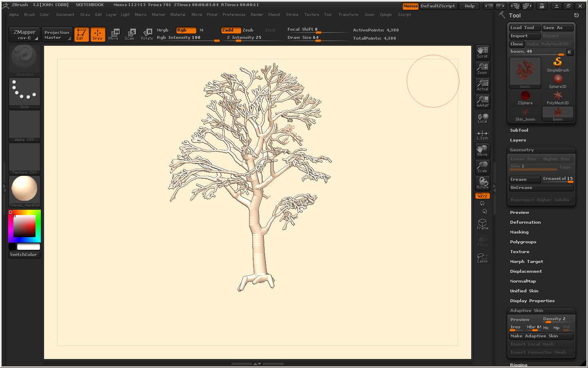Click the Move view icon in right shelf

click(482, 150)
